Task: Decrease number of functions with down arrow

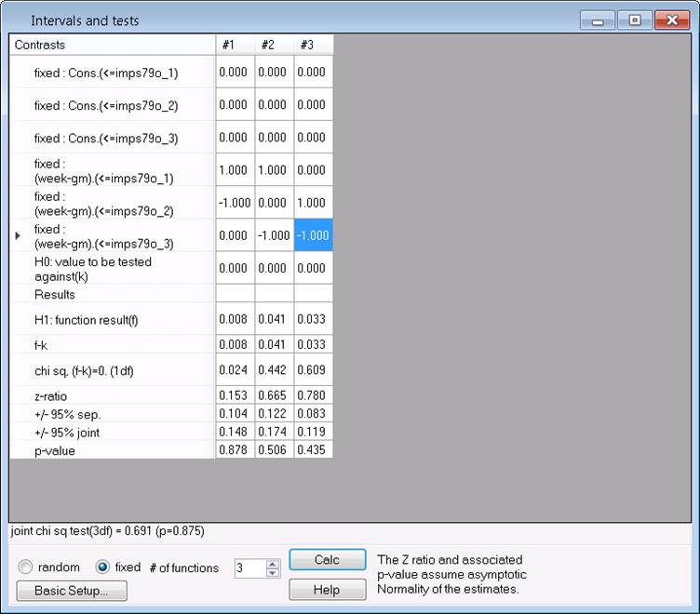Action: pos(272,572)
